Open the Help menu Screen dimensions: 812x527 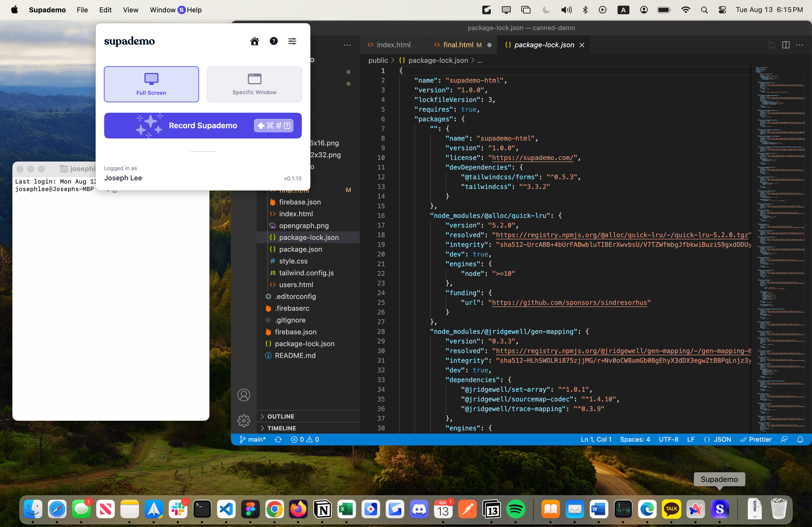[x=194, y=10]
